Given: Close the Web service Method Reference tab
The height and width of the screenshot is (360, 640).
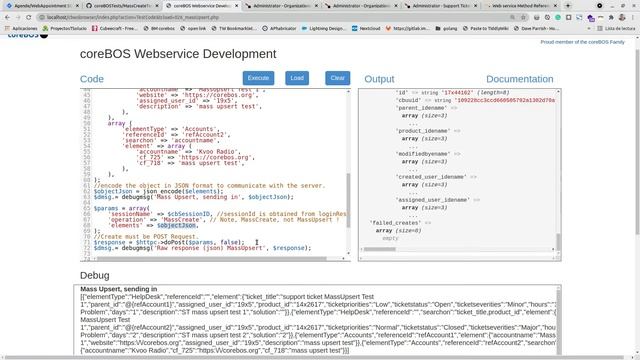Looking at the screenshot, I should coord(555,6).
